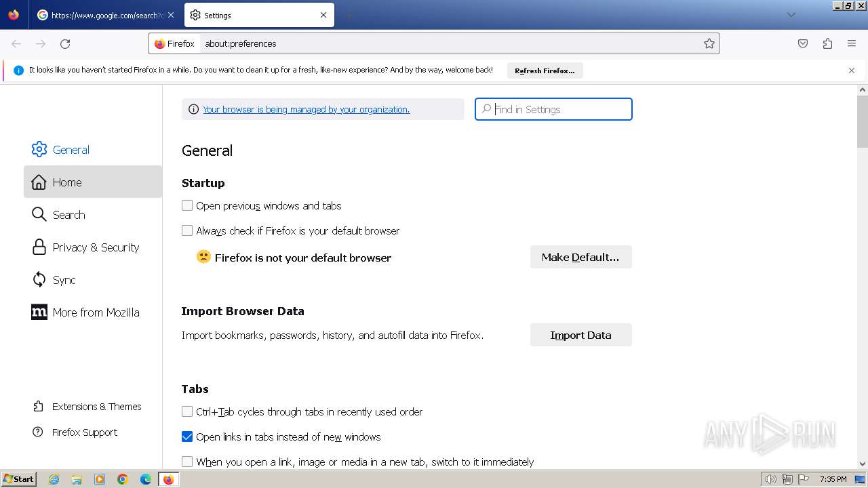Image resolution: width=868 pixels, height=488 pixels.
Task: Click the lock icon beside Privacy & Security
Action: 39,247
